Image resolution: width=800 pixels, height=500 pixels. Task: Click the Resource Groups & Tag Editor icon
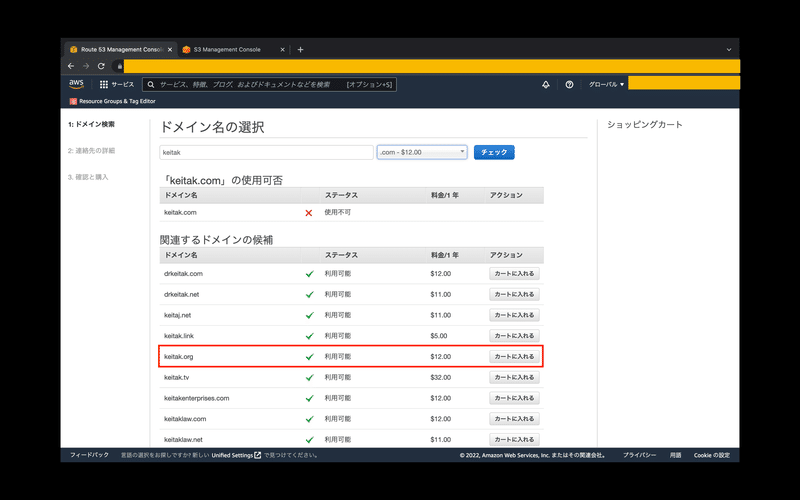pos(73,101)
